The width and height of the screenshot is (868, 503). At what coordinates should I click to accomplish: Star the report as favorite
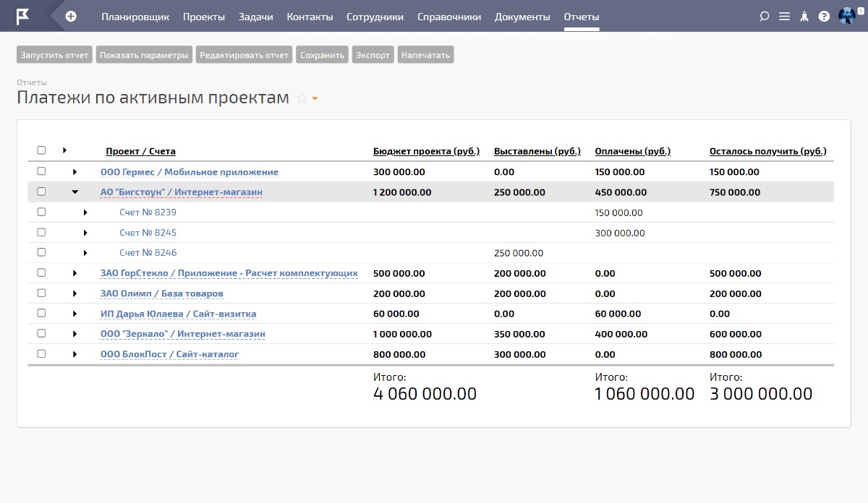(302, 98)
